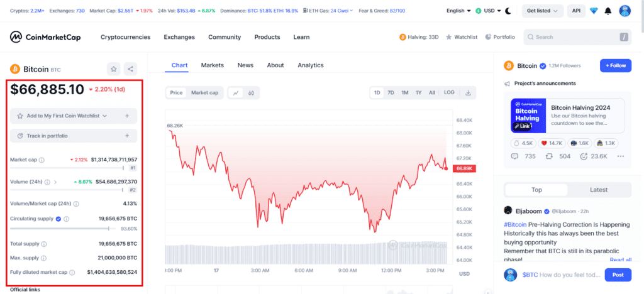Click the Post button
Image resolution: width=644 pixels, height=294 pixels.
[x=618, y=275]
